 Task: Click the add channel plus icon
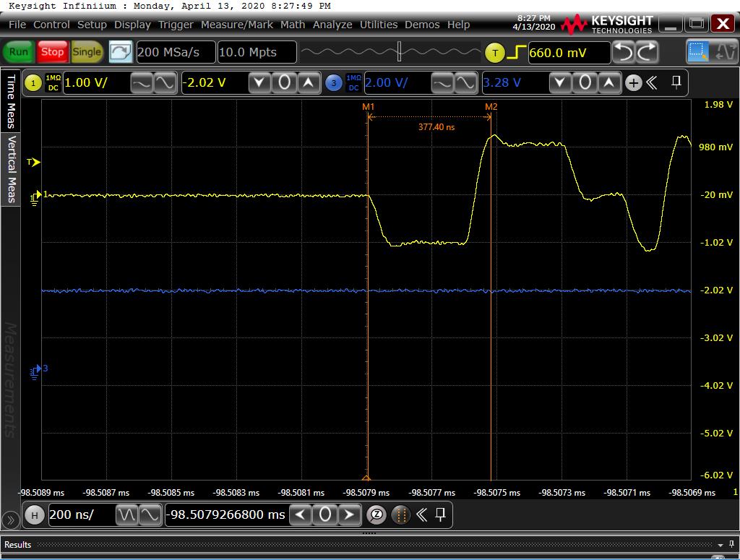click(x=634, y=83)
